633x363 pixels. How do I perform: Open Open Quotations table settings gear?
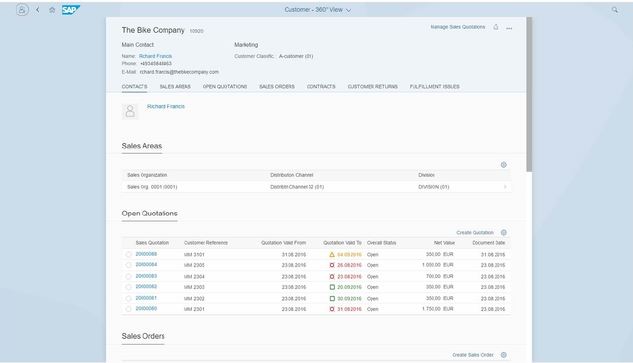503,233
